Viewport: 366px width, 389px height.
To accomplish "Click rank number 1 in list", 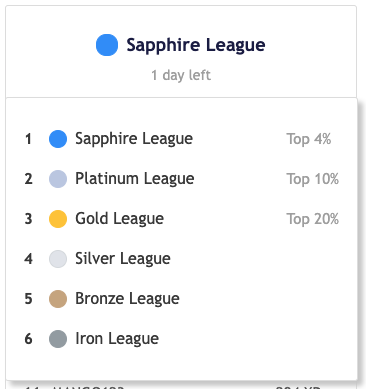I will coord(28,139).
